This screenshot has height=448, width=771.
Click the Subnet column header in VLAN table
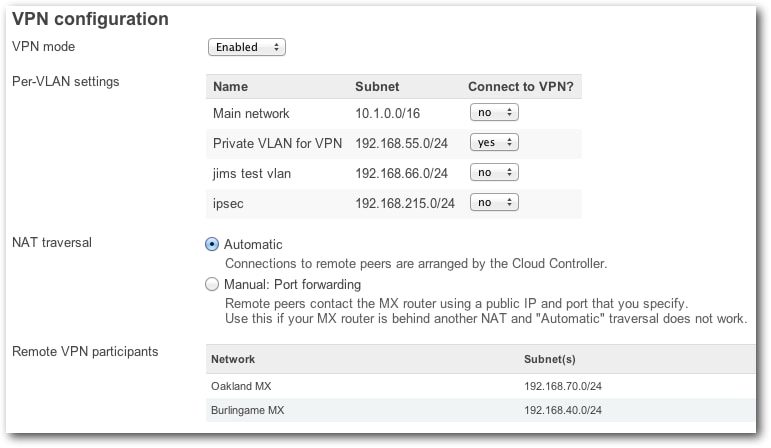[x=377, y=87]
